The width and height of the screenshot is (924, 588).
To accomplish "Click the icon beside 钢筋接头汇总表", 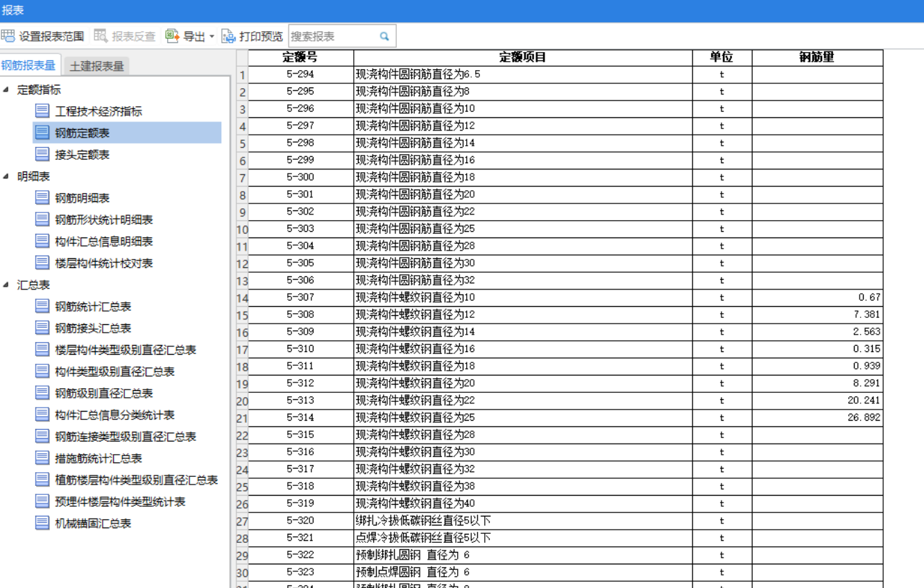I will click(x=42, y=328).
